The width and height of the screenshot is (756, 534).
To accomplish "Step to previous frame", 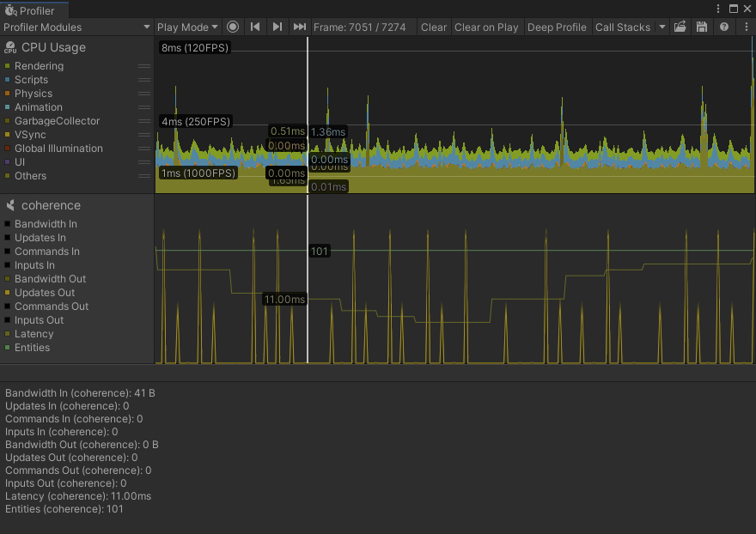I will pos(255,27).
